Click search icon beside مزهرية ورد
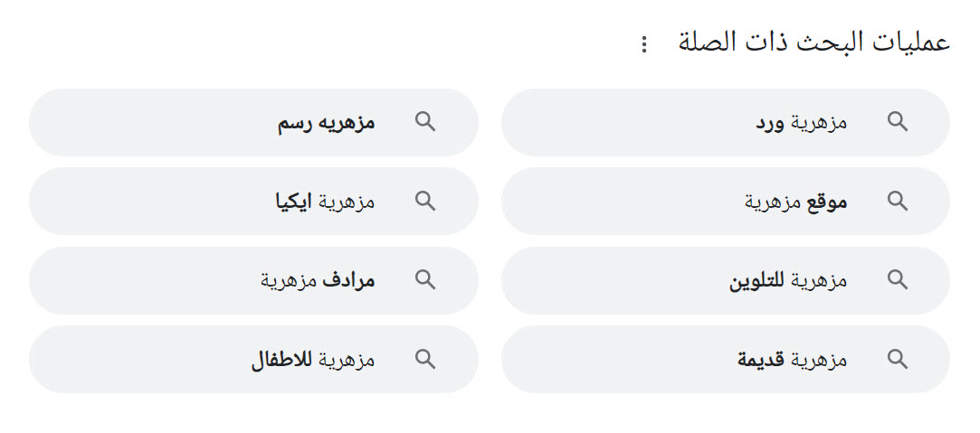Screen dimensions: 980x433 [x=897, y=122]
